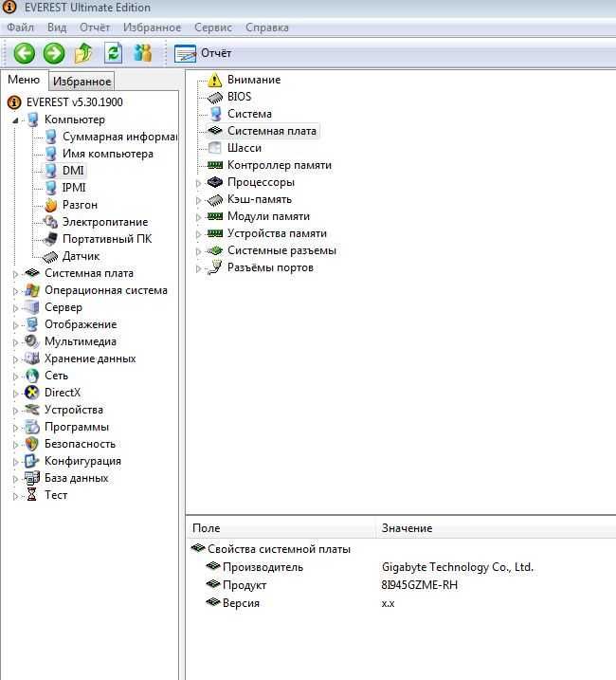Open the Избранное menu in menu bar
The width and height of the screenshot is (616, 680).
[x=152, y=28]
